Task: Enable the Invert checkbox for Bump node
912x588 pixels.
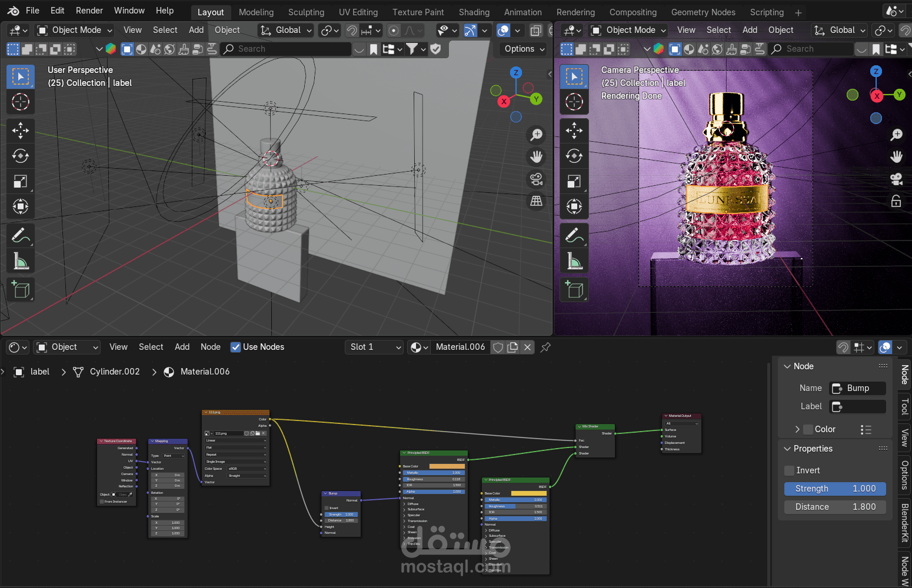Action: tap(790, 470)
